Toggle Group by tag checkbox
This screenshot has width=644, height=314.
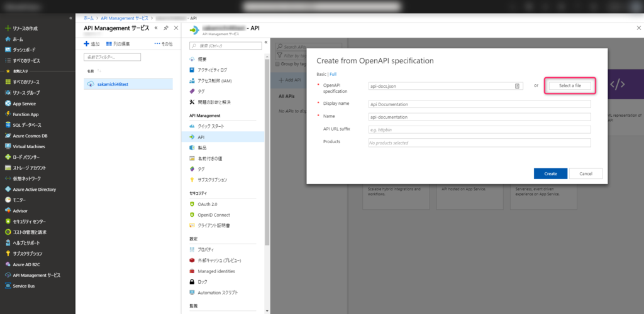click(x=278, y=63)
